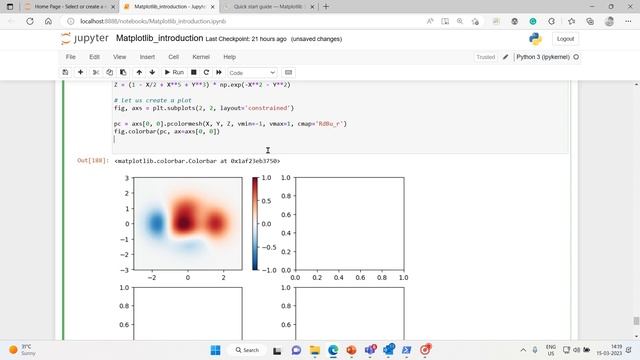Rename the notebook title Matplotlib_introduction
This screenshot has width=640, height=360.
point(159,38)
